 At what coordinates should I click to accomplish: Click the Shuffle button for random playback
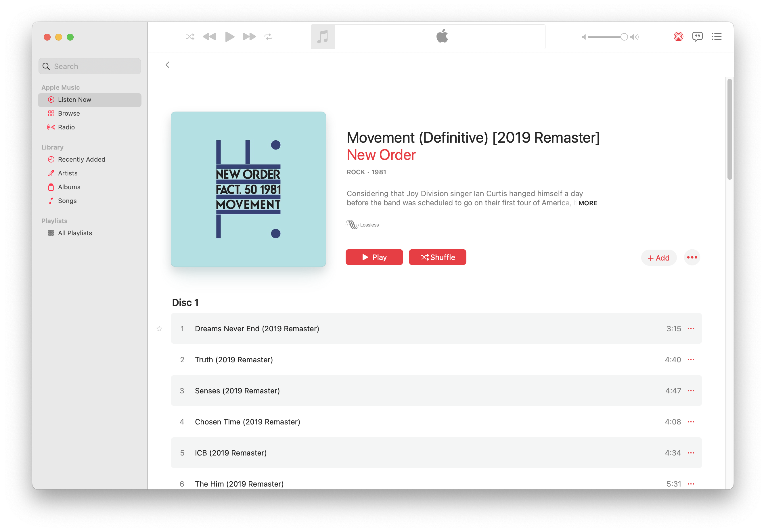(x=436, y=257)
